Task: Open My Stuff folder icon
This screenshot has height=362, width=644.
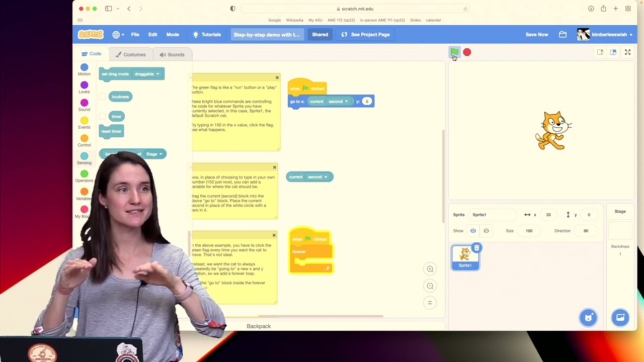Action: pyautogui.click(x=563, y=35)
